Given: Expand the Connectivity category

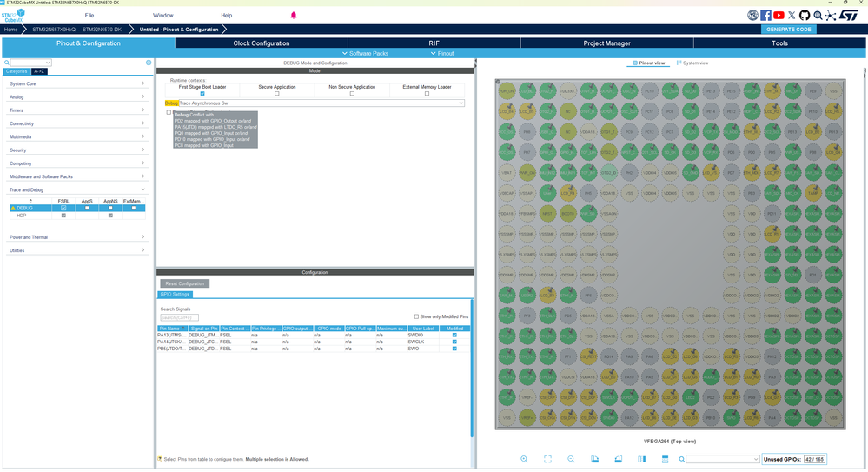Looking at the screenshot, I should pyautogui.click(x=77, y=123).
